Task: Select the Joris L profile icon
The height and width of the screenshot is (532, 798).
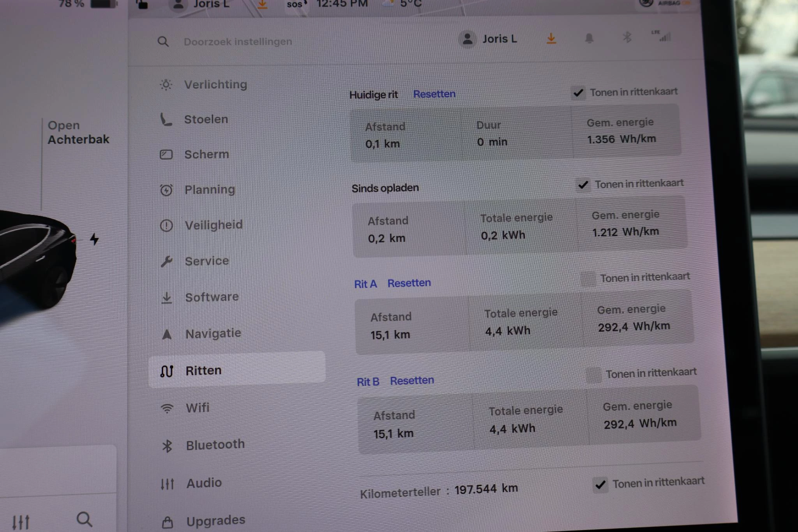Action: 468,39
